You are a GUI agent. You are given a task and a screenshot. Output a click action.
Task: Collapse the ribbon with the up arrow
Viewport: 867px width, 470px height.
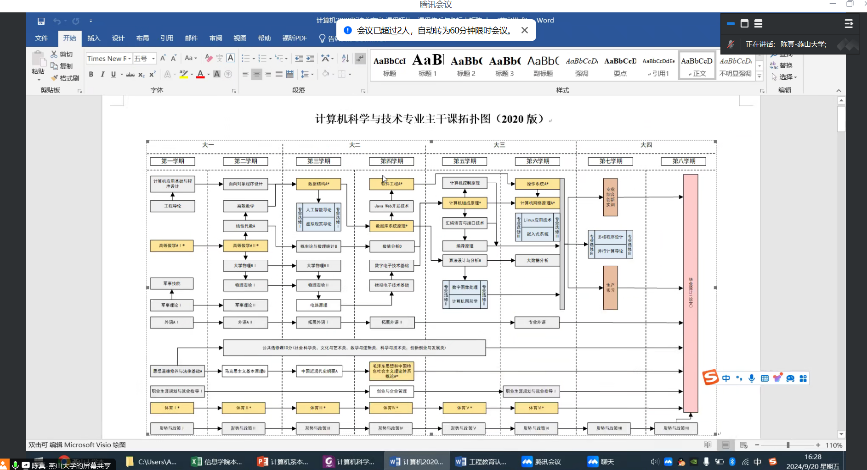click(839, 90)
